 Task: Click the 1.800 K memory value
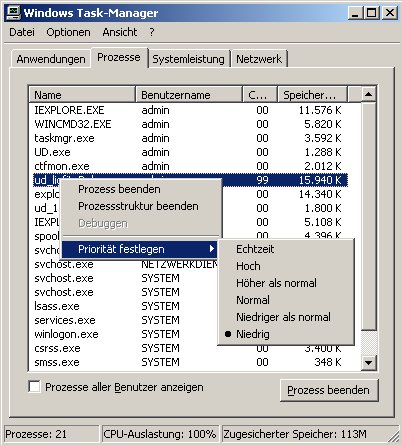[322, 208]
